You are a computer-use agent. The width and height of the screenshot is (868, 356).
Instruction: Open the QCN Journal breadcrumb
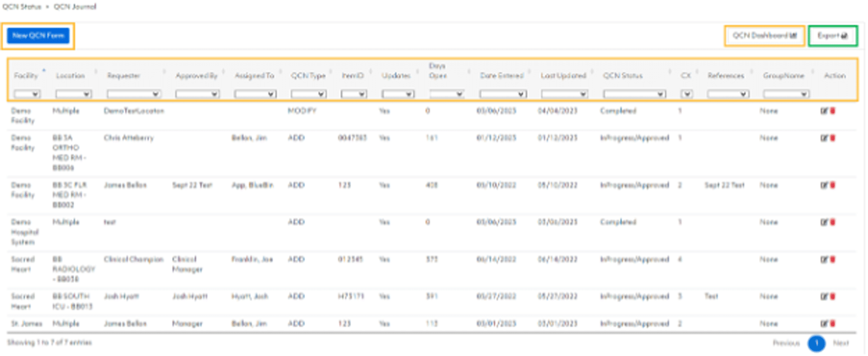click(x=75, y=7)
